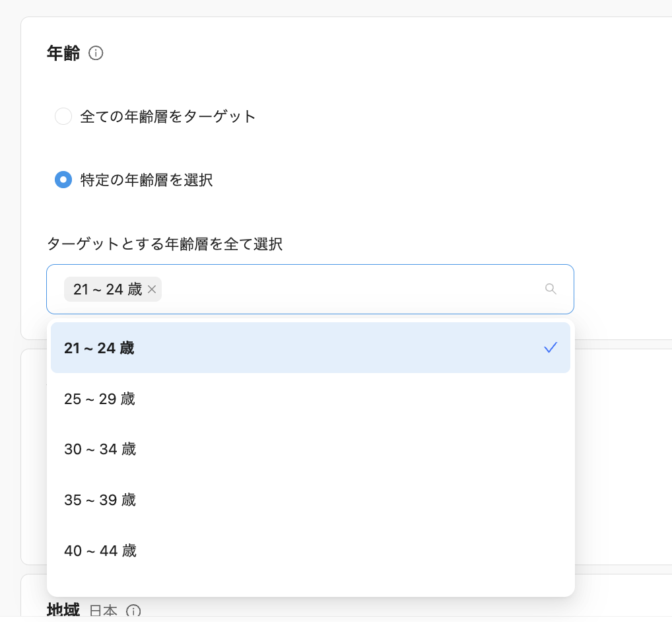Viewport: 672px width, 622px height.
Task: Click the info icon next to 年齢
Action: click(x=96, y=53)
